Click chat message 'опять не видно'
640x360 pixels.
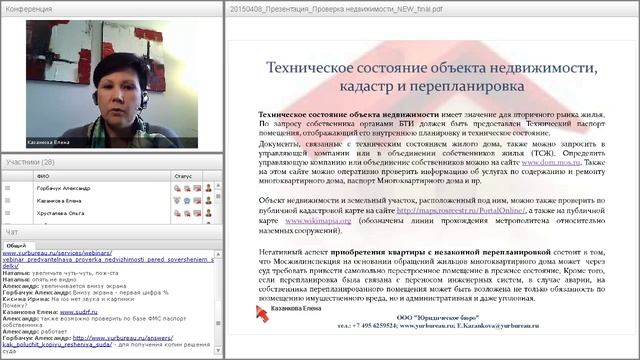(x=54, y=279)
